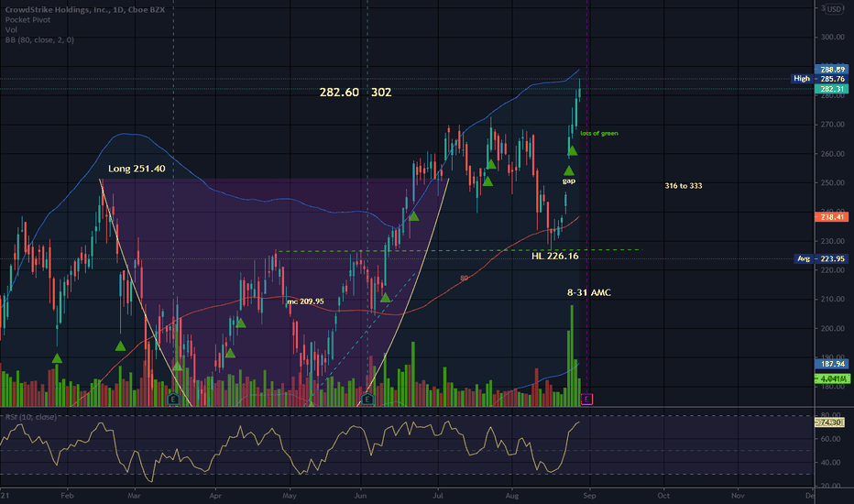
Task: Click the Avg 223.95 price tag
Action: [x=821, y=258]
